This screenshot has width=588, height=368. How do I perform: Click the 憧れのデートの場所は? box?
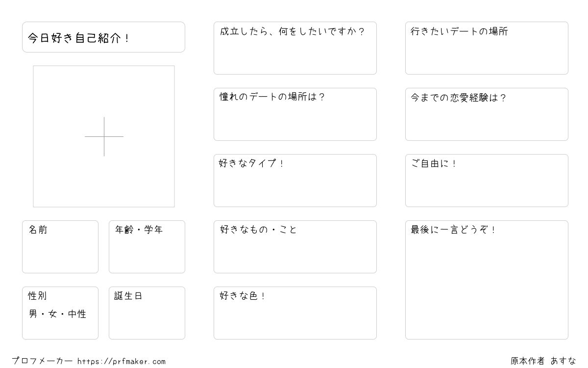tap(295, 114)
